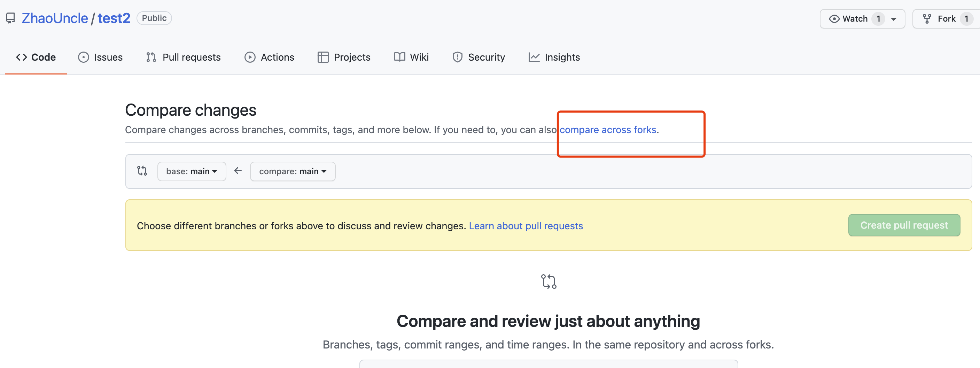Click the repository icon beside ZhaoUncle
This screenshot has width=980, height=368.
(x=11, y=18)
